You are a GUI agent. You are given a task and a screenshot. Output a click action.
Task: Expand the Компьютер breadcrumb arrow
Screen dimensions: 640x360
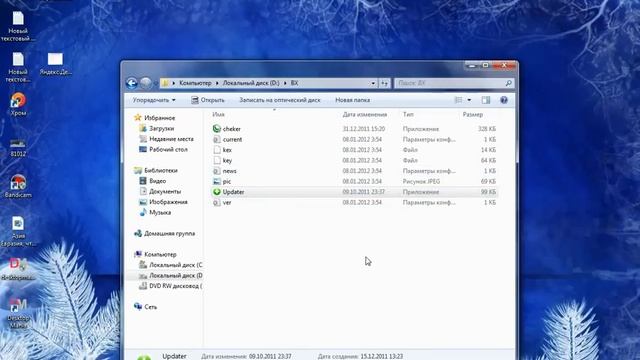pyautogui.click(x=217, y=83)
